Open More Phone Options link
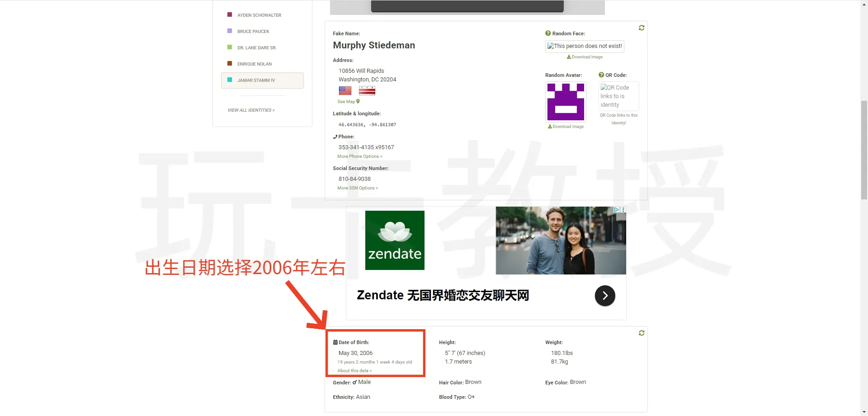The image size is (868, 416). pos(359,156)
